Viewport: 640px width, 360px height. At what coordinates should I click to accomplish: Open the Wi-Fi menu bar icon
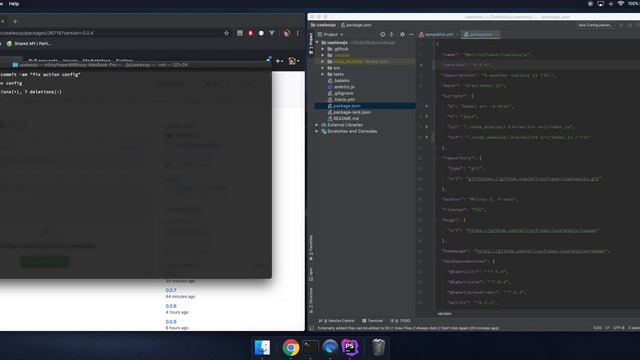pyautogui.click(x=620, y=4)
